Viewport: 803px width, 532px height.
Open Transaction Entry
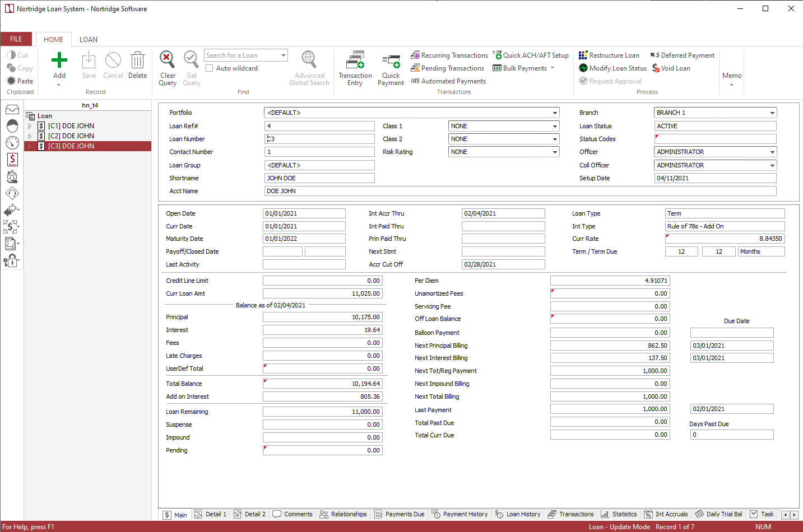coord(355,68)
